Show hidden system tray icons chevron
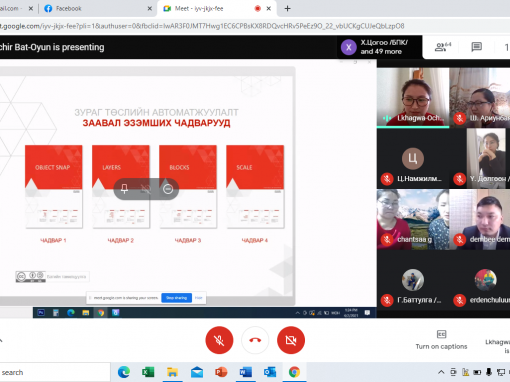The image size is (510, 382). [x=441, y=372]
